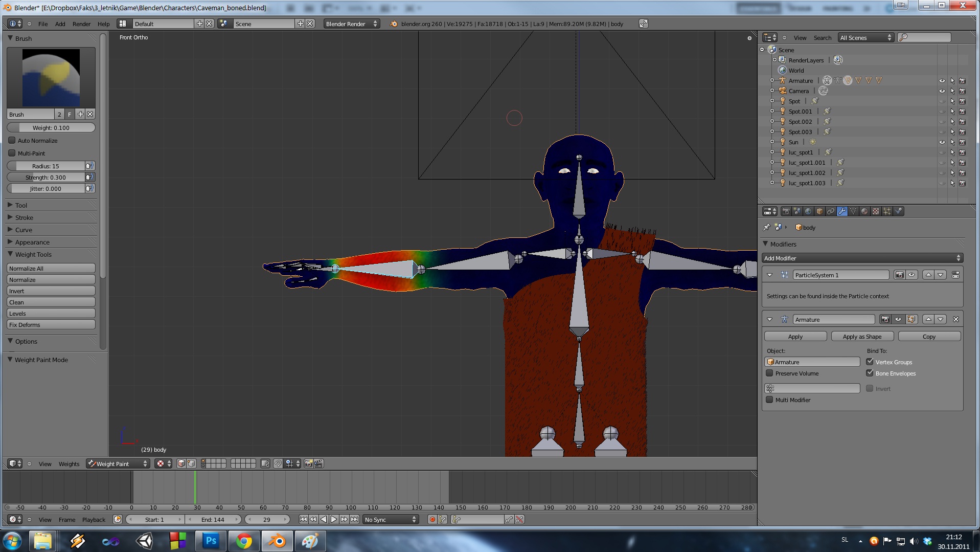Uncheck the Vertex Groups bind option

pos(870,362)
